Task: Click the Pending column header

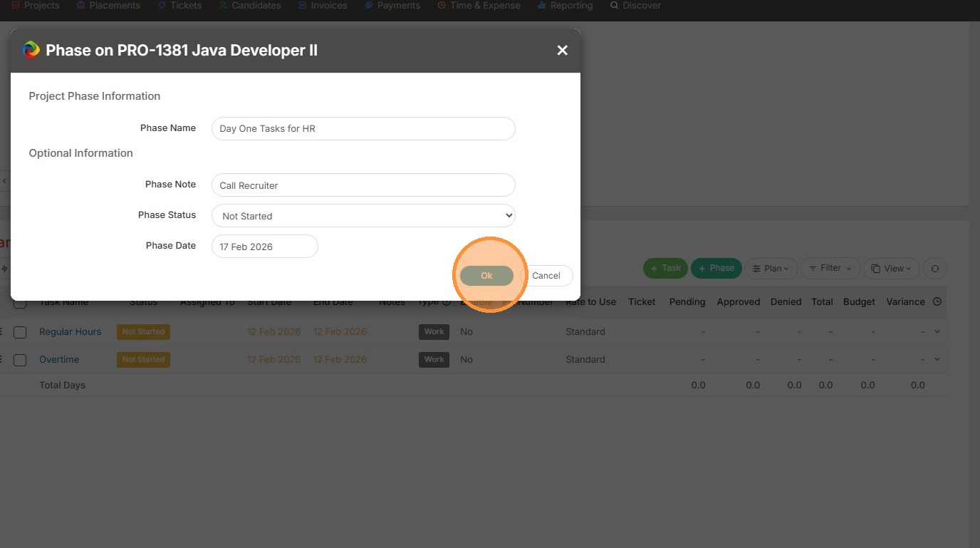Action: (x=687, y=302)
